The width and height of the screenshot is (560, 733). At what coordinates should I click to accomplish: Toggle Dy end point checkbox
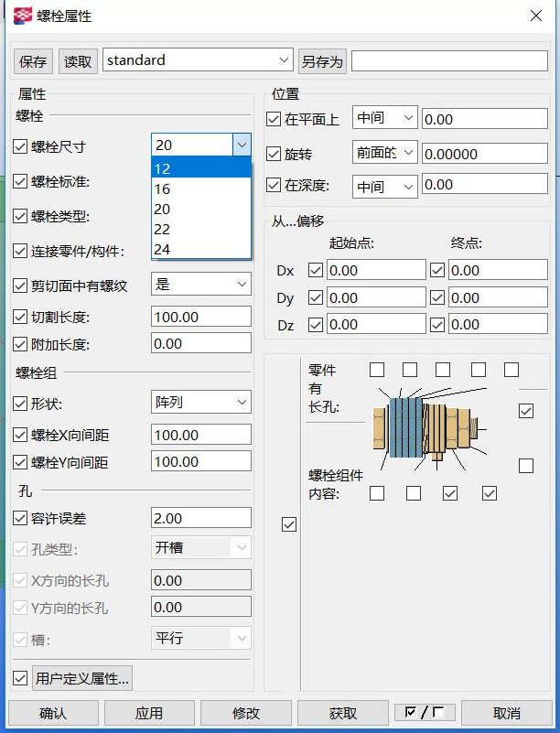coord(437,297)
